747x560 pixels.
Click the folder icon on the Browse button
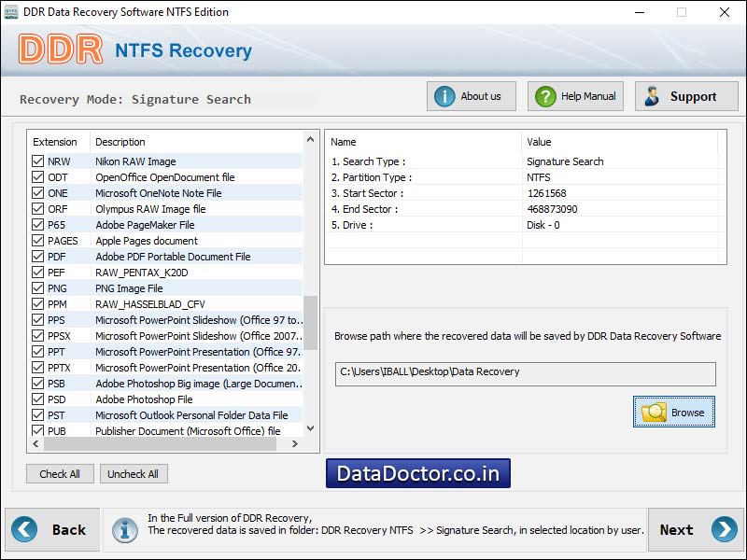[652, 412]
